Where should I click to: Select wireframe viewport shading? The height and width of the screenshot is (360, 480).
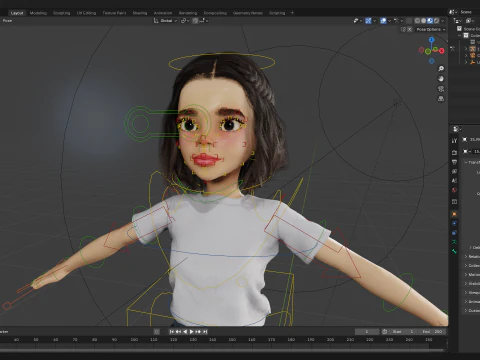click(x=417, y=21)
